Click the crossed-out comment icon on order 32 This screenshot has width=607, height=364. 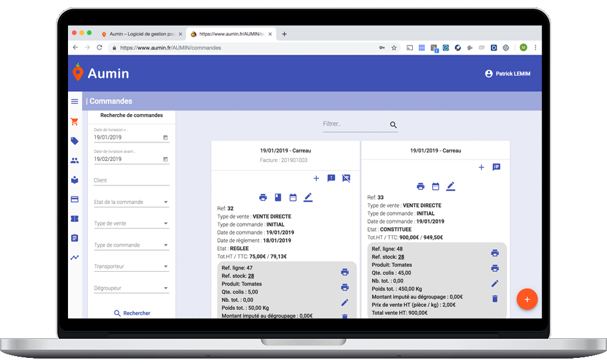pyautogui.click(x=346, y=178)
